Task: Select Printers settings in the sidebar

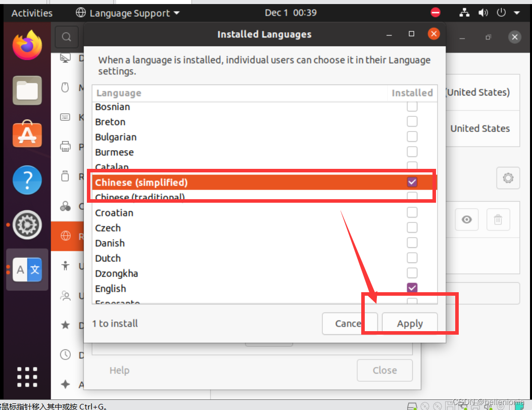Action: coord(66,147)
